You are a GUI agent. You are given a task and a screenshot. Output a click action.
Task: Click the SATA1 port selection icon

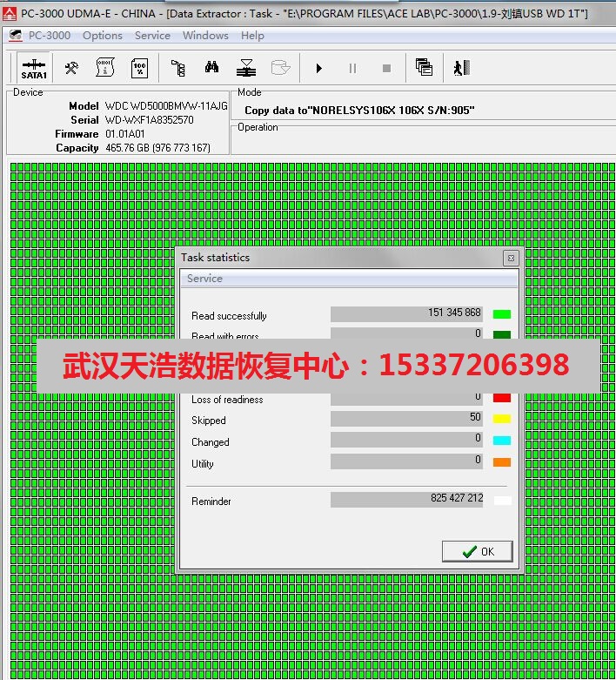pyautogui.click(x=34, y=68)
